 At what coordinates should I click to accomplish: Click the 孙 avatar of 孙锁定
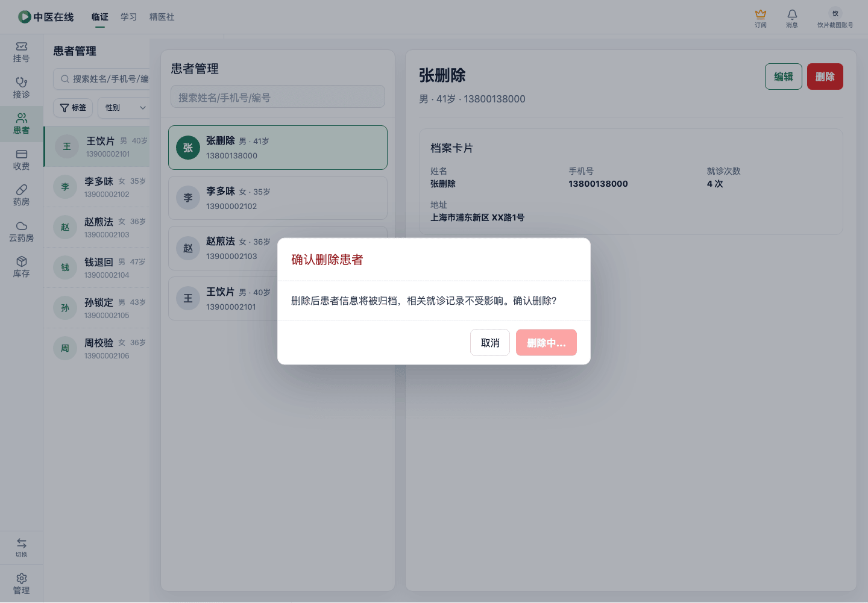(65, 308)
